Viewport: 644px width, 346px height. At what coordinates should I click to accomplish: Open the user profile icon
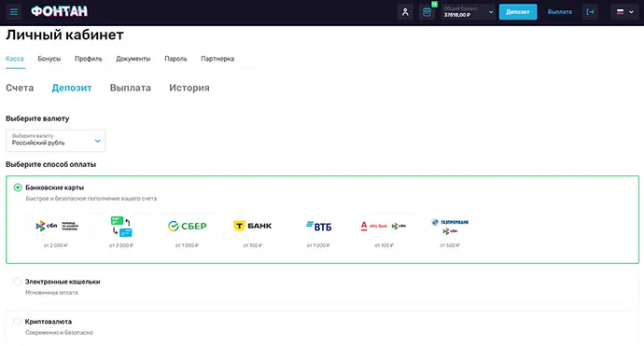point(405,12)
